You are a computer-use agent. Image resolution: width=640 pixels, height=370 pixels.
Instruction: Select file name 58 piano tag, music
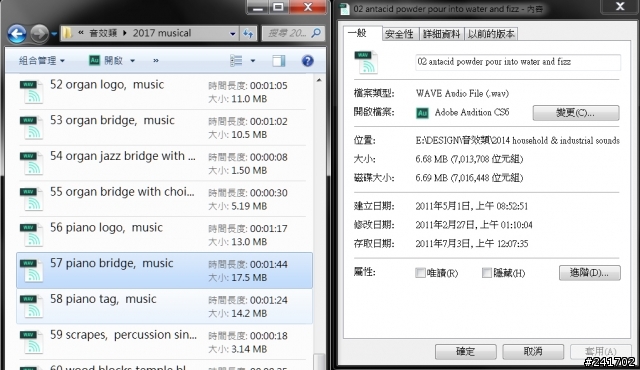click(x=103, y=299)
